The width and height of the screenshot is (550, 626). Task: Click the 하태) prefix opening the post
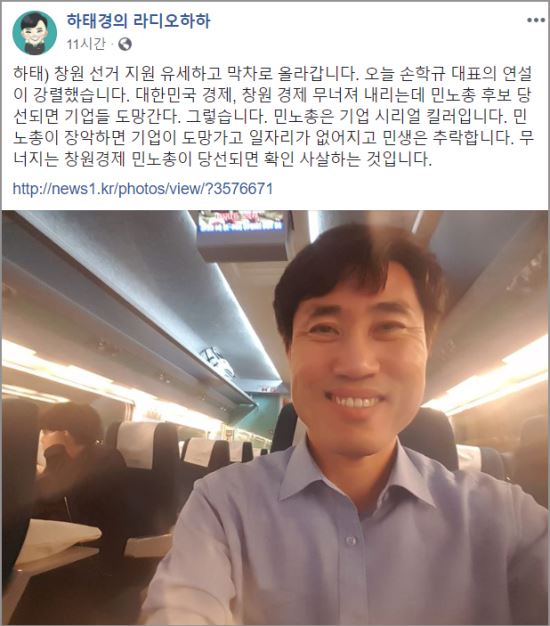point(31,73)
